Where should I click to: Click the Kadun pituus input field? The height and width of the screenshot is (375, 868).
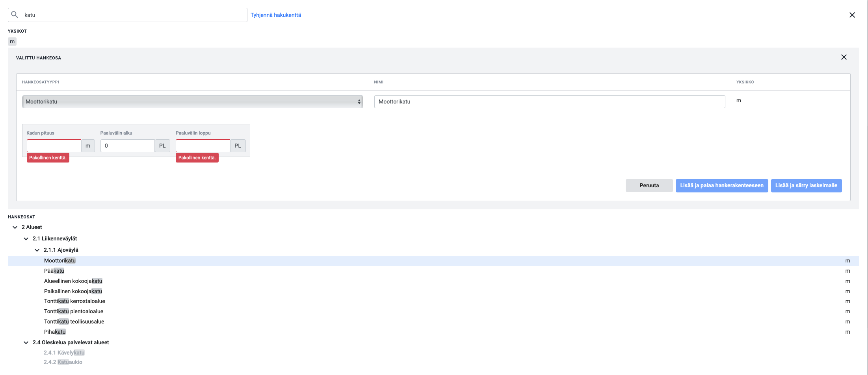click(x=54, y=146)
